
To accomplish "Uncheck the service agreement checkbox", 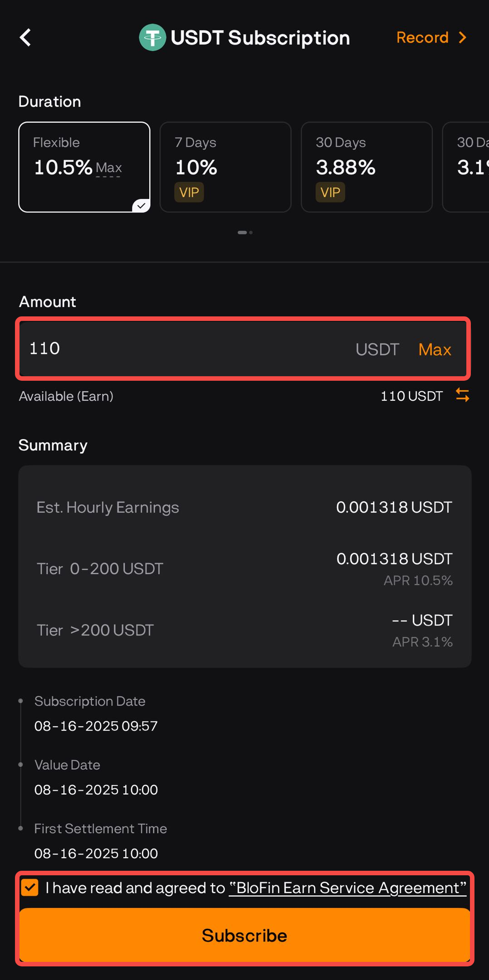I will pyautogui.click(x=30, y=888).
